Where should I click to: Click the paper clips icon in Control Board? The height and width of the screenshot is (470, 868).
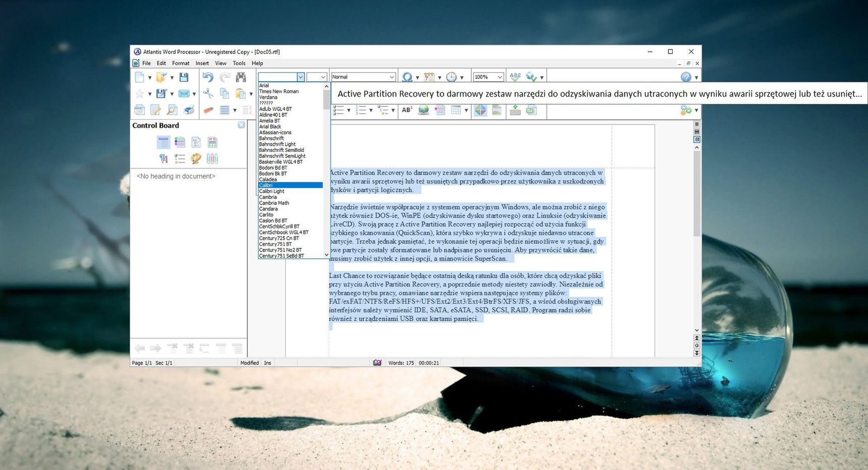pos(212,159)
